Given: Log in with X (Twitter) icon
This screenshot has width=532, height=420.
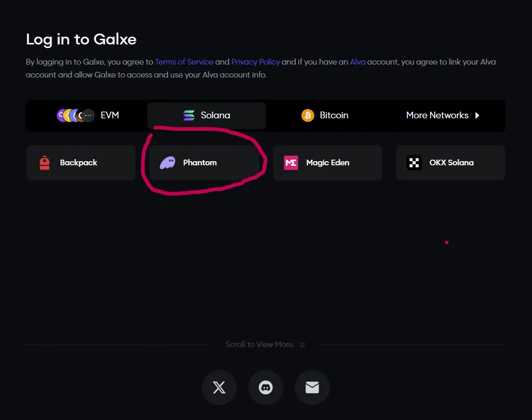Looking at the screenshot, I should (219, 387).
